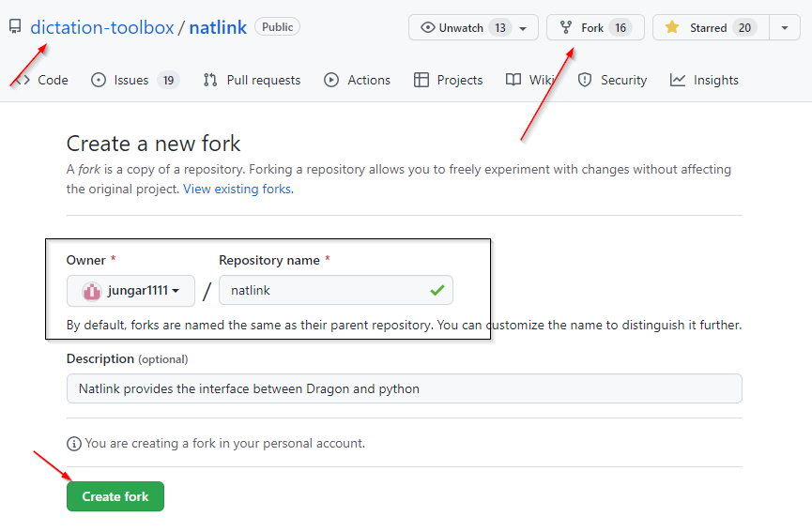The height and width of the screenshot is (532, 812).
Task: Follow the View existing forks link
Action: 237,189
